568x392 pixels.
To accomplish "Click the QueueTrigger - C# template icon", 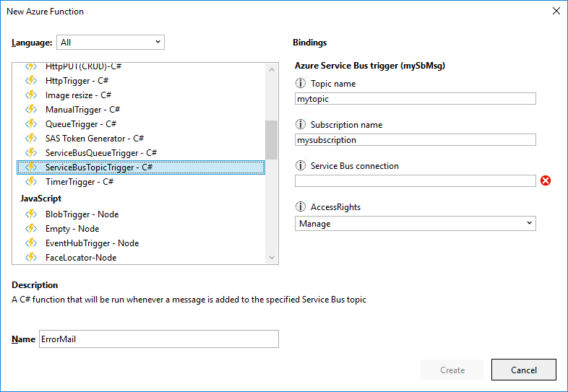I will pyautogui.click(x=31, y=123).
